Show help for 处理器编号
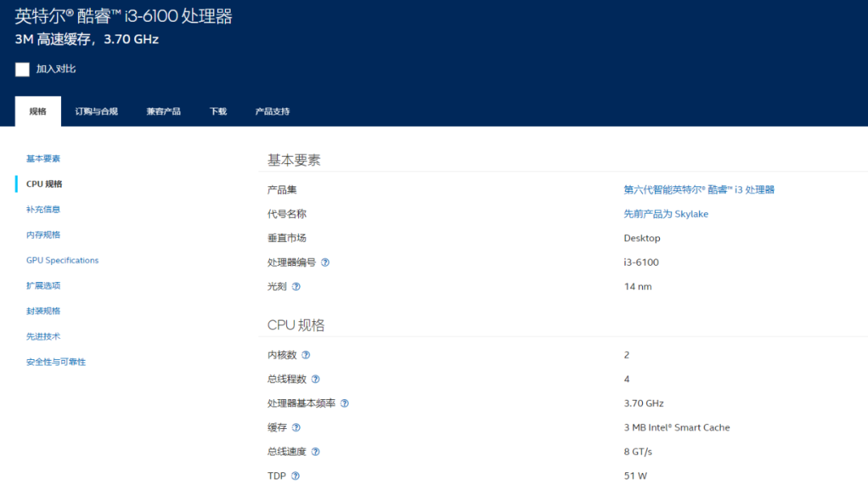The image size is (868, 490). [x=325, y=263]
